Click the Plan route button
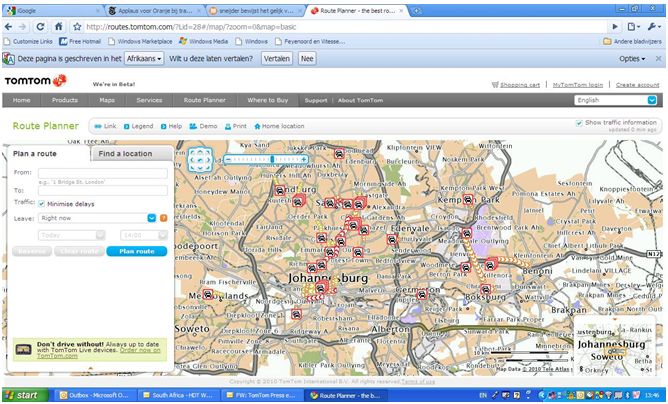Viewport: 668px width, 404px height. 137,251
